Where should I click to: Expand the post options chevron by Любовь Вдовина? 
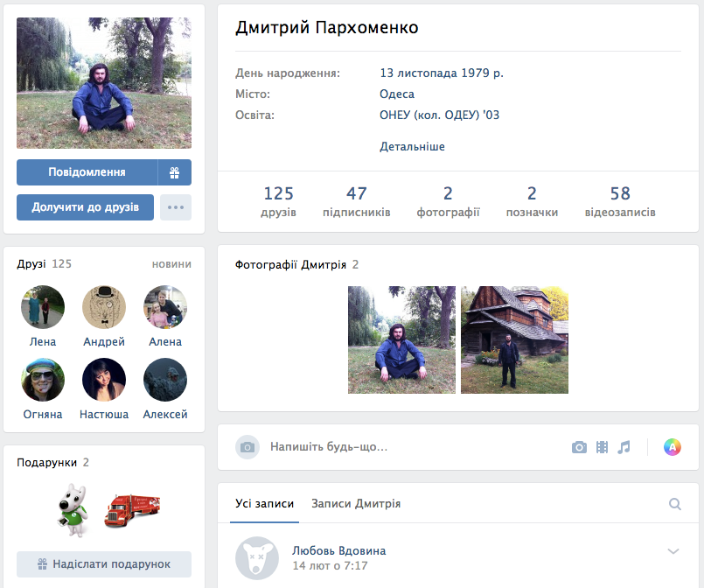[673, 551]
